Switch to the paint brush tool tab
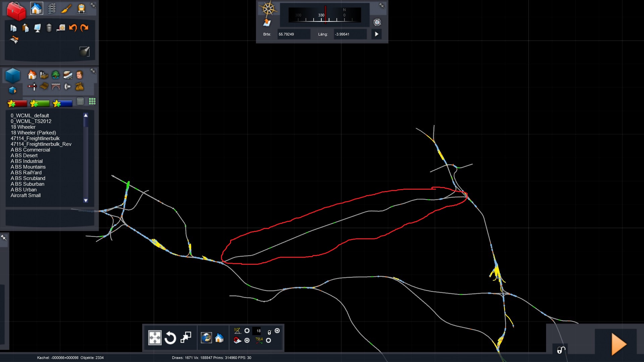Image resolution: width=644 pixels, height=362 pixels. (66, 8)
